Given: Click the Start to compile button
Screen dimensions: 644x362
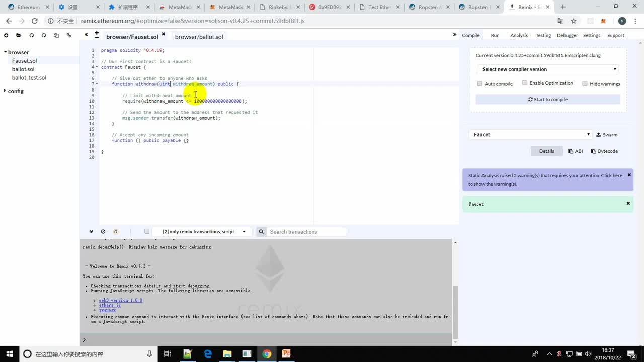Looking at the screenshot, I should 548,99.
